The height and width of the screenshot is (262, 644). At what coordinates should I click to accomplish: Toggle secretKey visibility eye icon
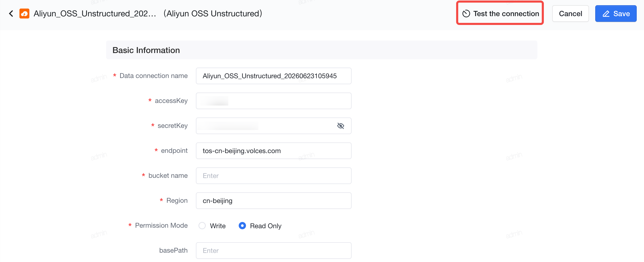[x=340, y=126]
